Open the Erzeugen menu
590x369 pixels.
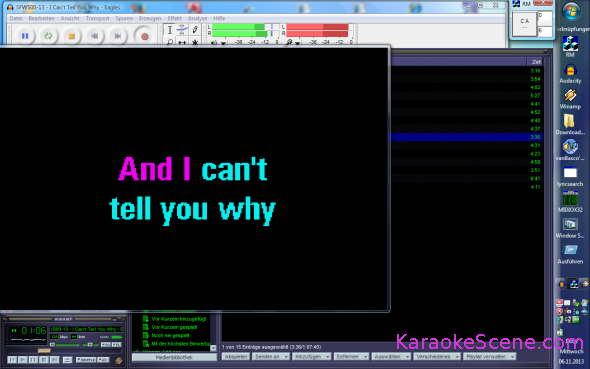point(150,18)
